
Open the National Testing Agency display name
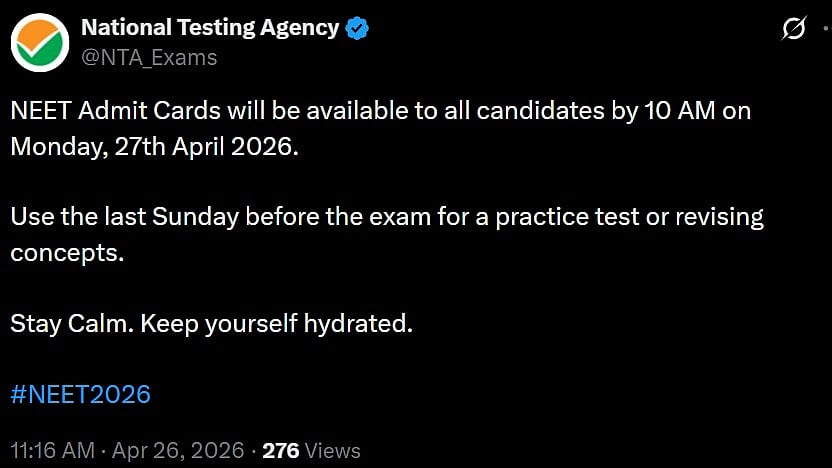pyautogui.click(x=210, y=28)
